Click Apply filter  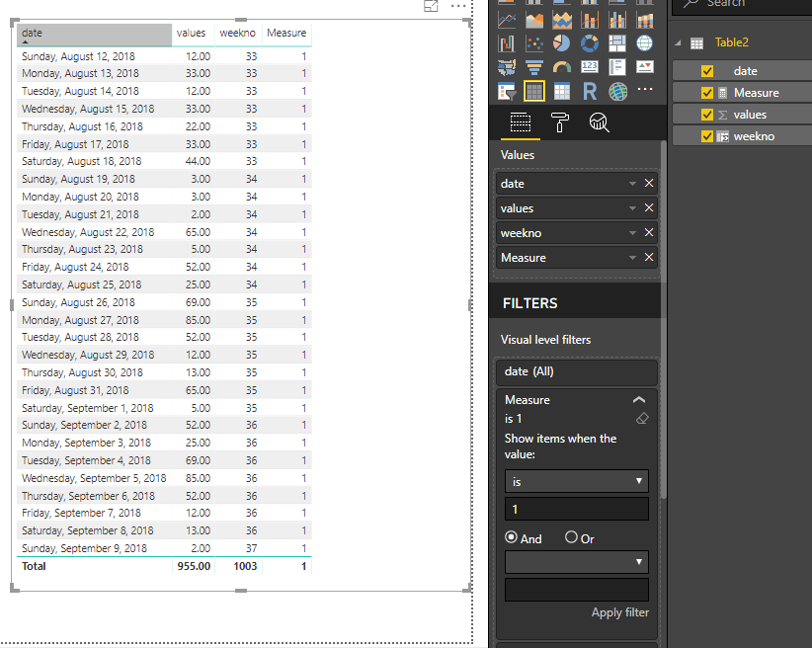[x=620, y=612]
